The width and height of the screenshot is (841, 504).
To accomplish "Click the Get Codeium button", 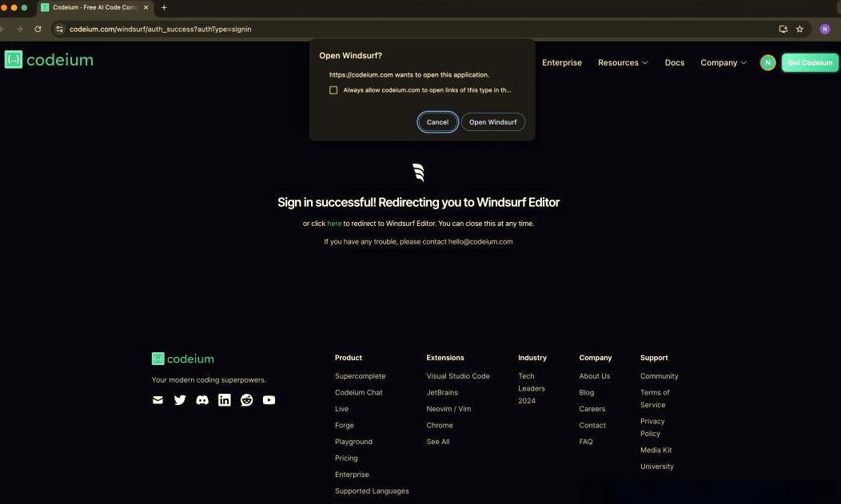I will pos(810,62).
